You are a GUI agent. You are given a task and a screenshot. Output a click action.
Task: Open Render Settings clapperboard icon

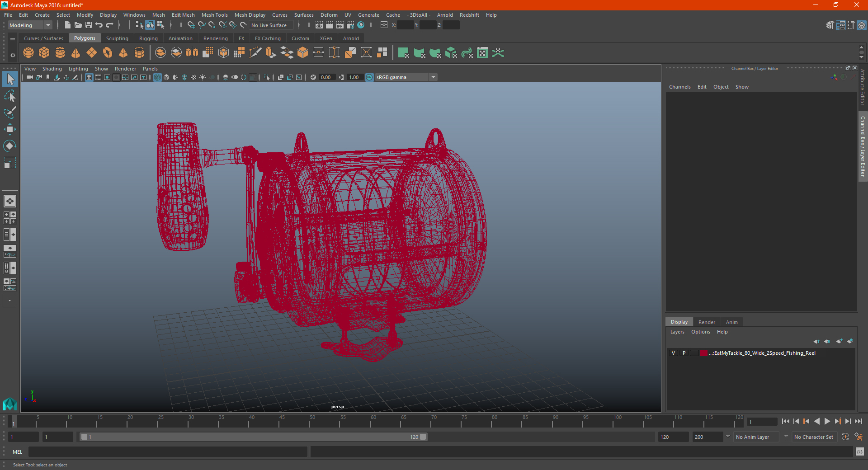coord(350,25)
